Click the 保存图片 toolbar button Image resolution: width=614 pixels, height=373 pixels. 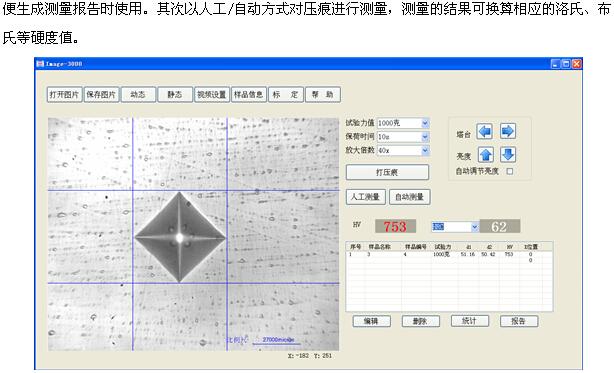(x=101, y=95)
